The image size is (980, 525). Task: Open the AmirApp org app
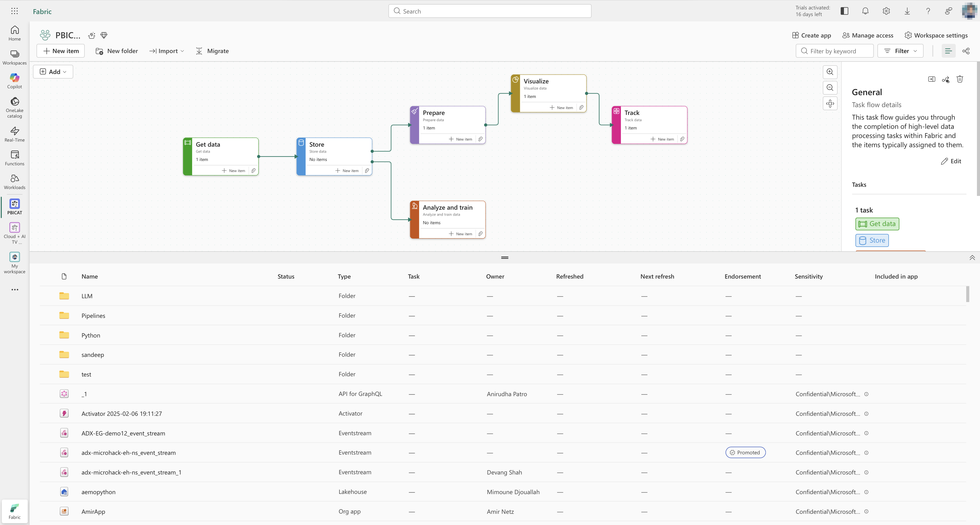point(93,512)
